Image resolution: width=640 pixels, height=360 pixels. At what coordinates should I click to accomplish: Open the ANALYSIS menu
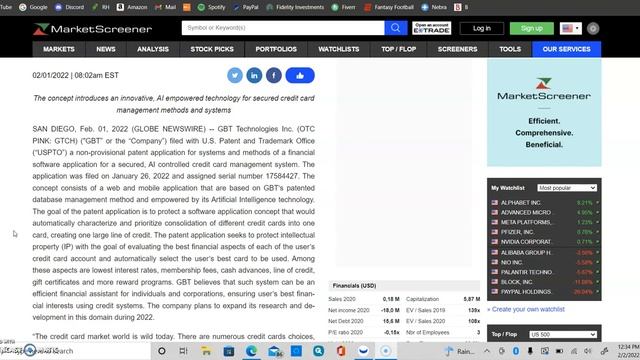pos(153,49)
